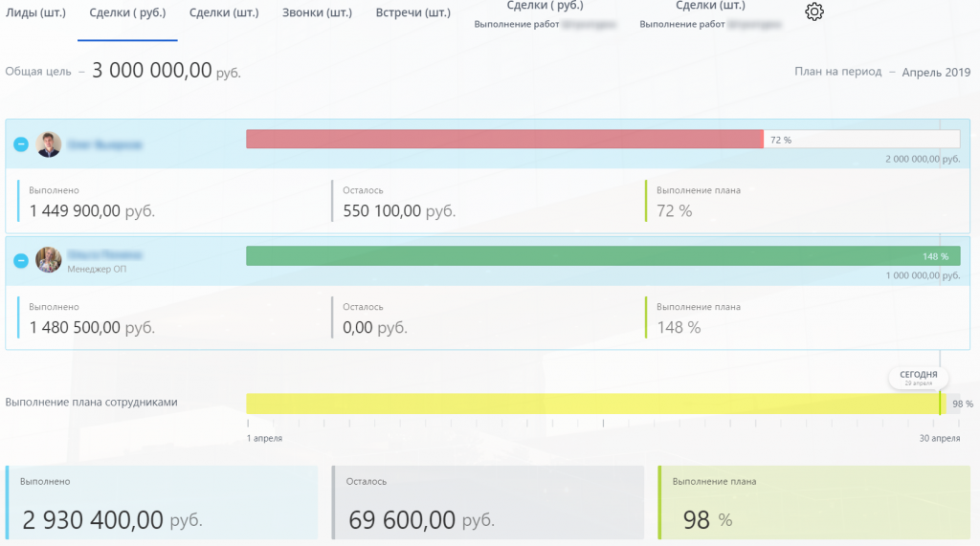Viewport: 980px width, 546px height.
Task: Click avatar of the Менеджер ОП employee
Action: coord(48,259)
